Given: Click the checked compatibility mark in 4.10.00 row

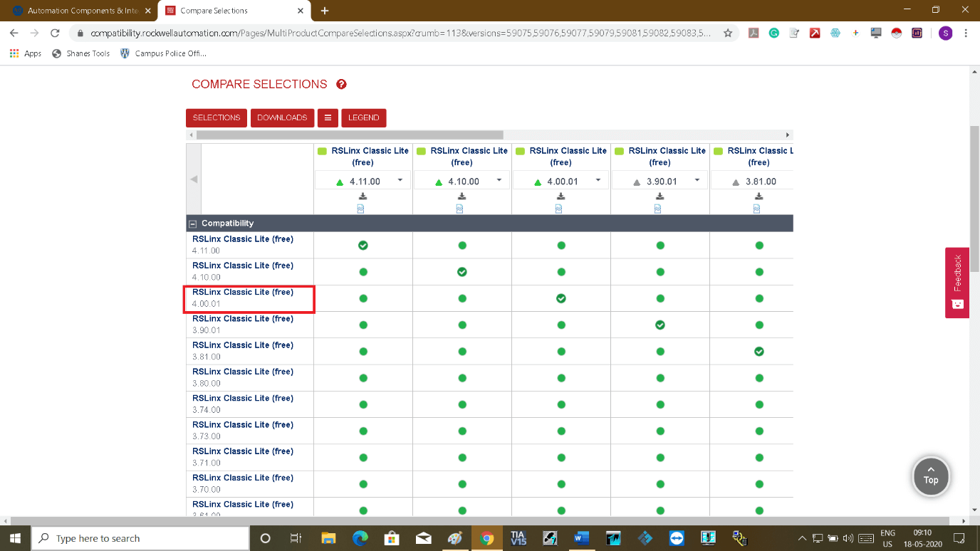Looking at the screenshot, I should pos(462,272).
